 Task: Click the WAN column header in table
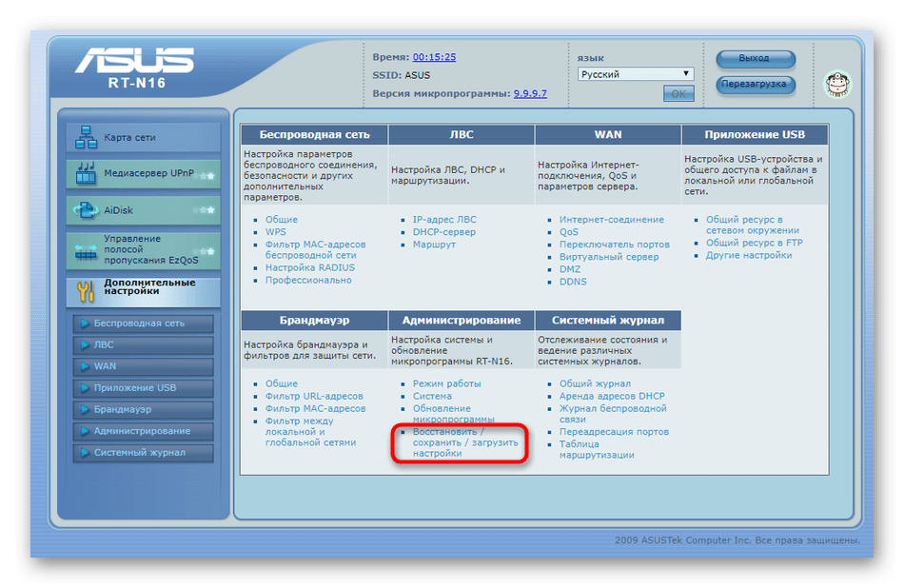608,135
